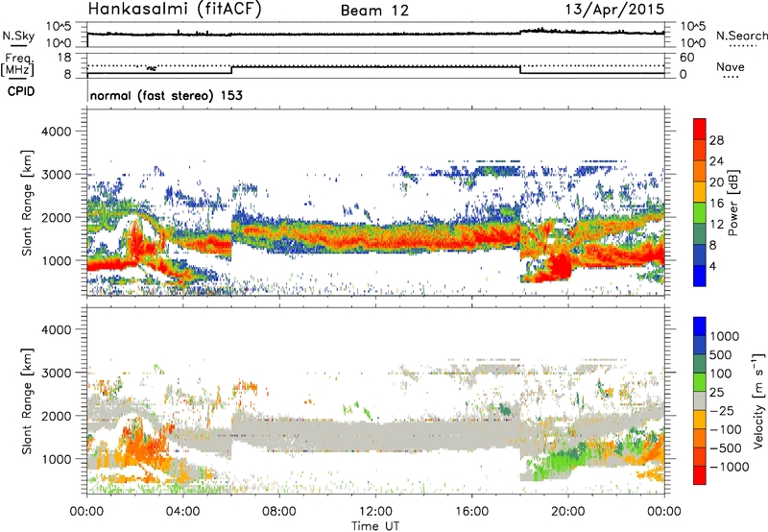Click the 4000 tick in the power panel
The width and height of the screenshot is (768, 532).
(x=56, y=132)
